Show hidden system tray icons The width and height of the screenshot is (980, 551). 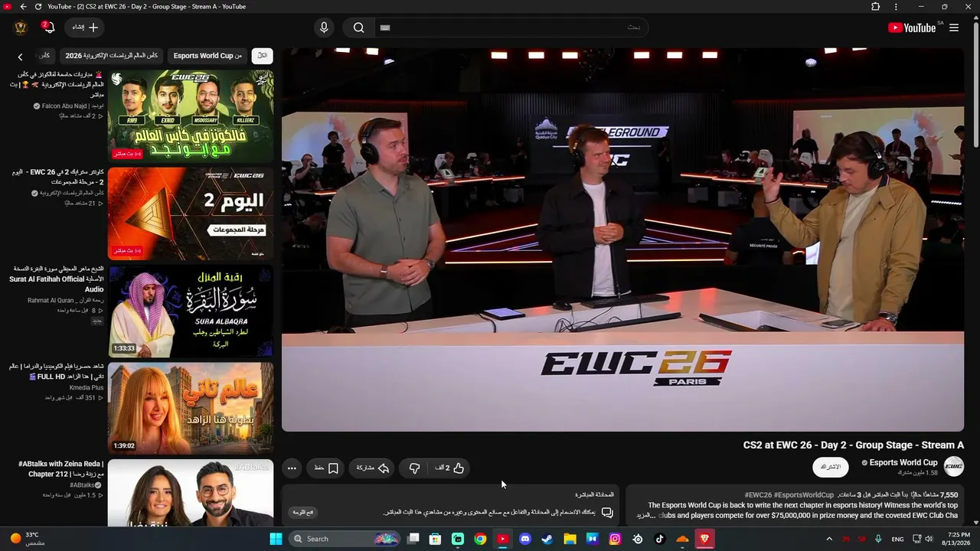[829, 539]
